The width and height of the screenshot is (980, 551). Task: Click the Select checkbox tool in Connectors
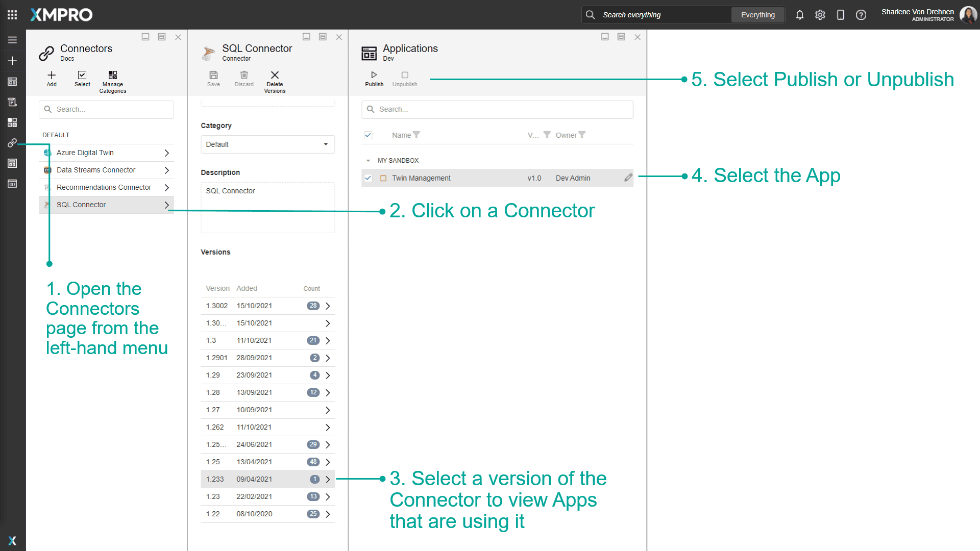coord(82,76)
